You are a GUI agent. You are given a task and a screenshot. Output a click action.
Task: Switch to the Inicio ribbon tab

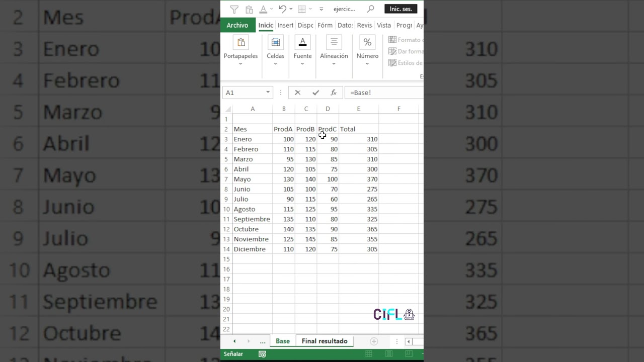tap(266, 25)
